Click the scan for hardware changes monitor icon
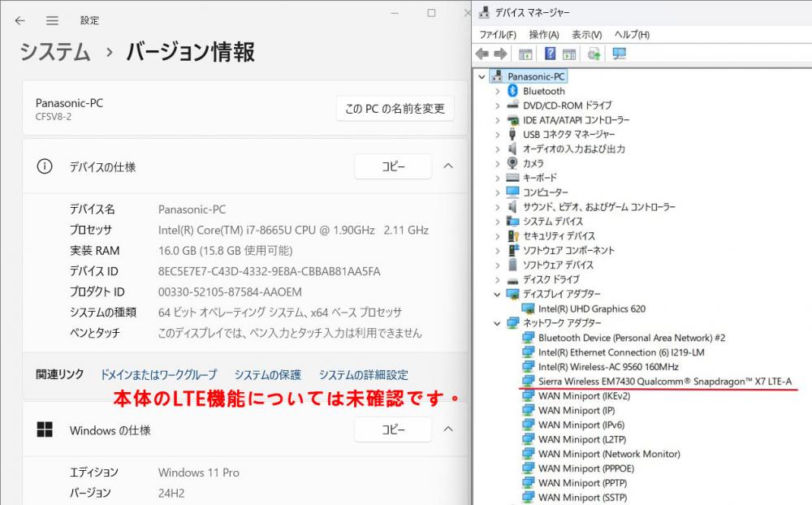Screen dimensions: 812x505 click(619, 54)
